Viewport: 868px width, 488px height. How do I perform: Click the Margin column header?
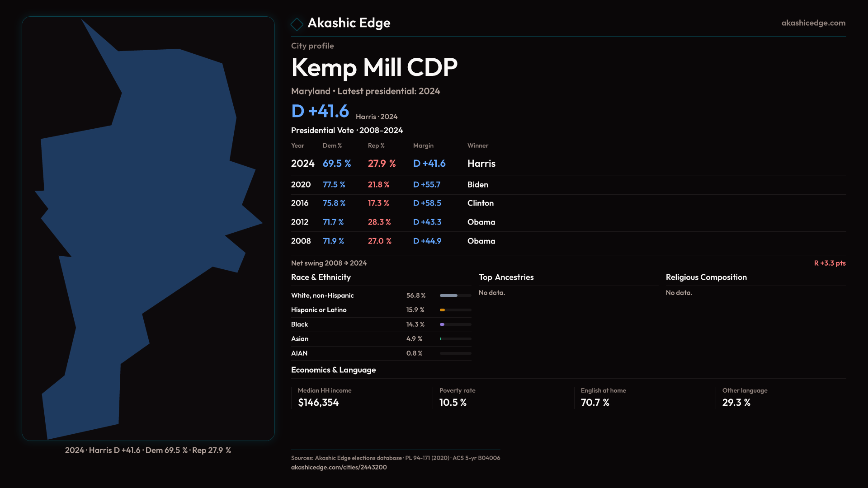click(423, 145)
